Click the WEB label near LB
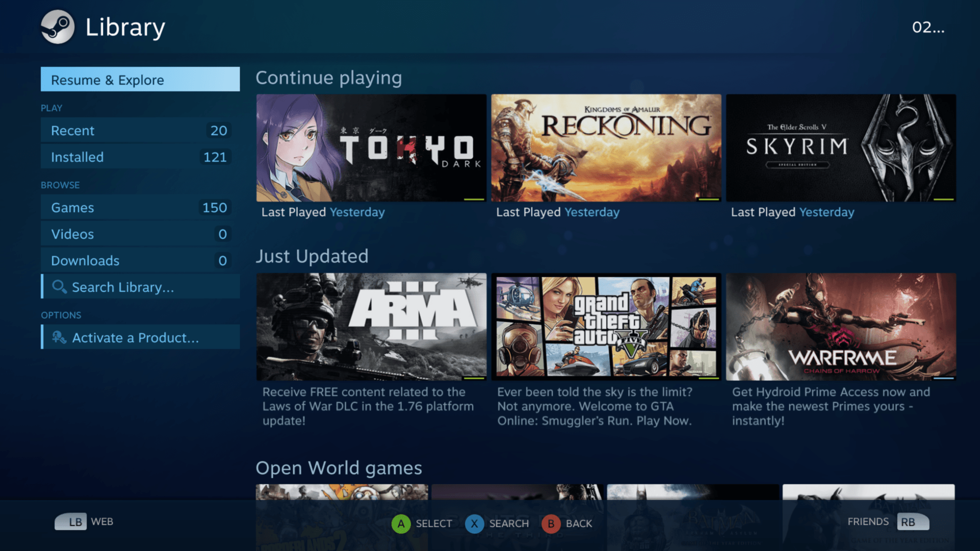Screen dimensions: 980x551 [102, 522]
